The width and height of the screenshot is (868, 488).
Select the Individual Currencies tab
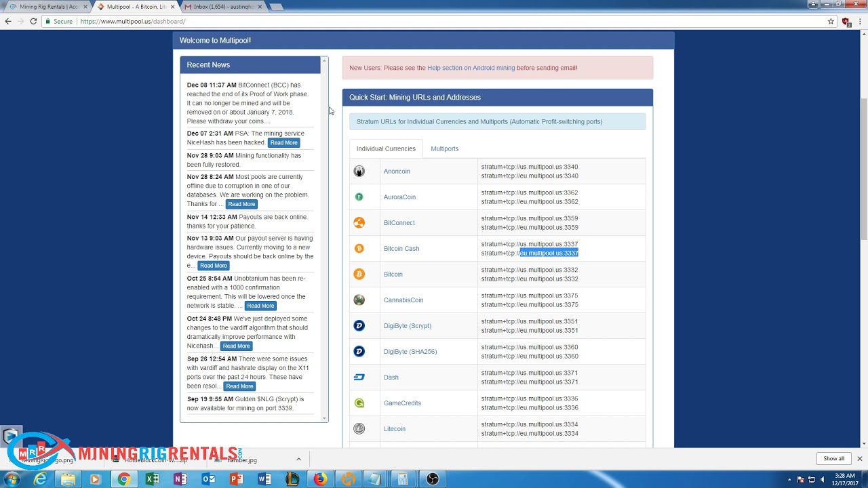click(386, 148)
